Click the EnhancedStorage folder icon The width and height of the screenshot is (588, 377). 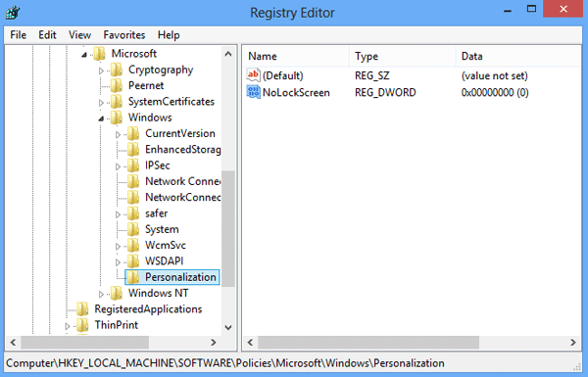pyautogui.click(x=133, y=150)
